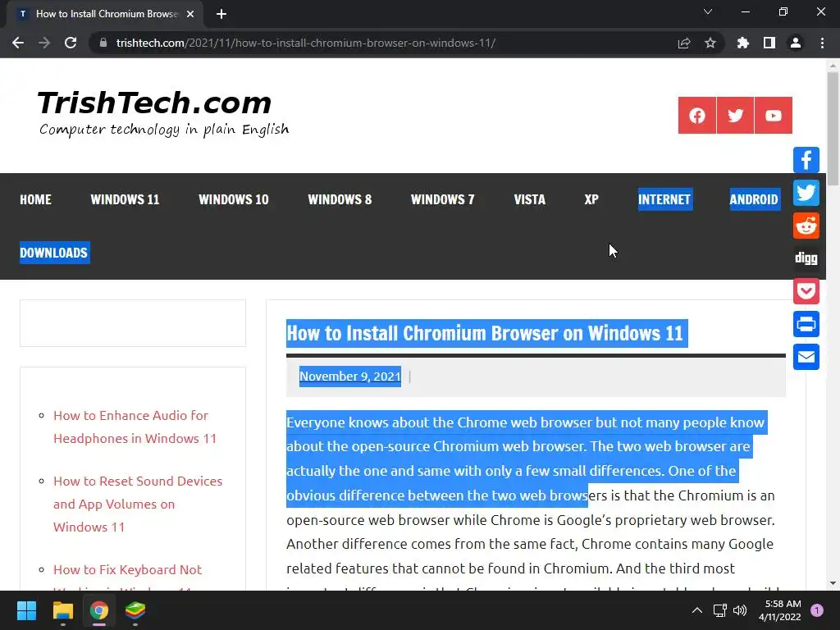Click the page vertical scrollbar thumb
This screenshot has width=840, height=630.
pos(833,129)
